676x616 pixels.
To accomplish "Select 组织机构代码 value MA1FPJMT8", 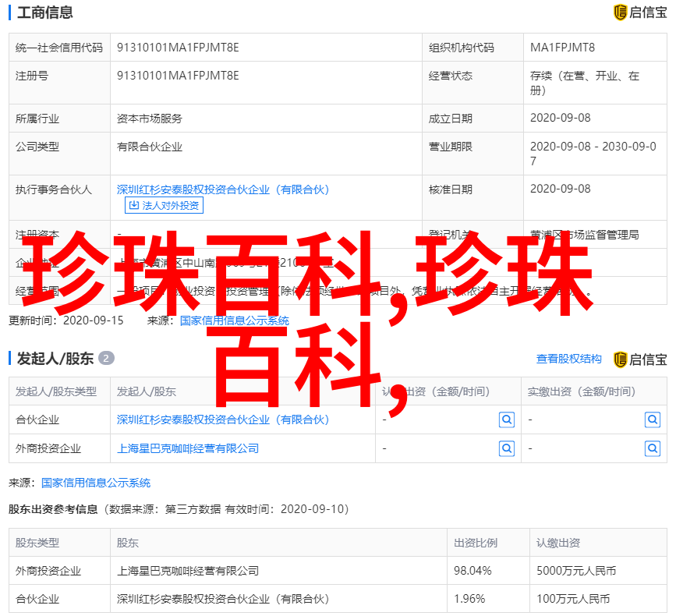I will (562, 48).
